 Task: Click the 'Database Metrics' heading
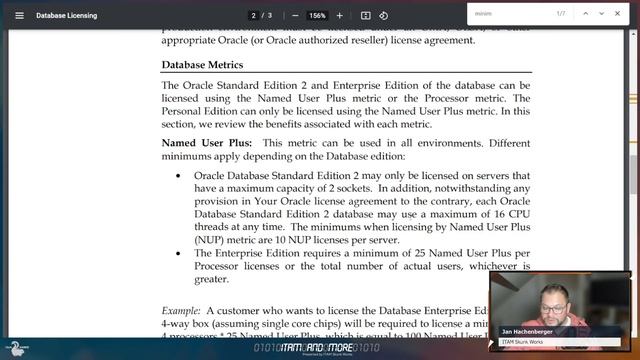coord(202,64)
